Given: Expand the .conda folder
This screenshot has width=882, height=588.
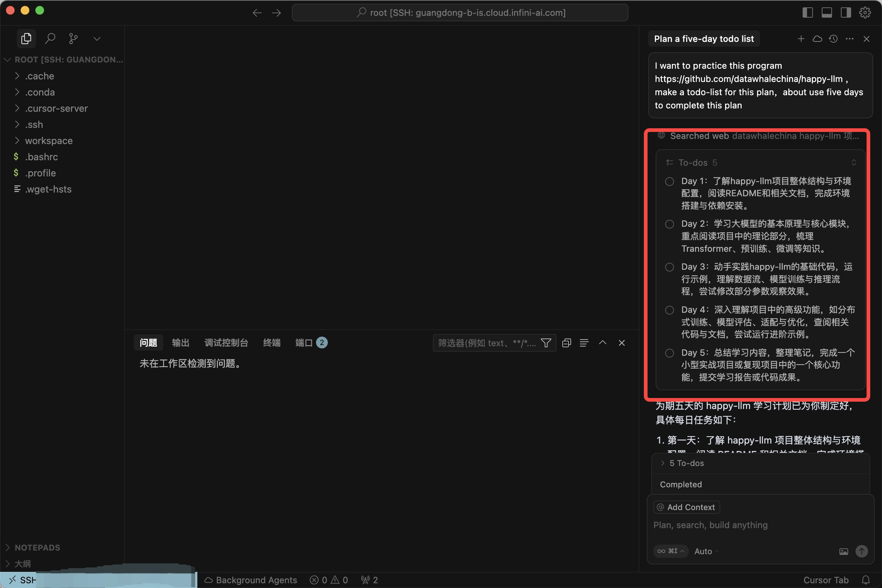Looking at the screenshot, I should (62, 92).
